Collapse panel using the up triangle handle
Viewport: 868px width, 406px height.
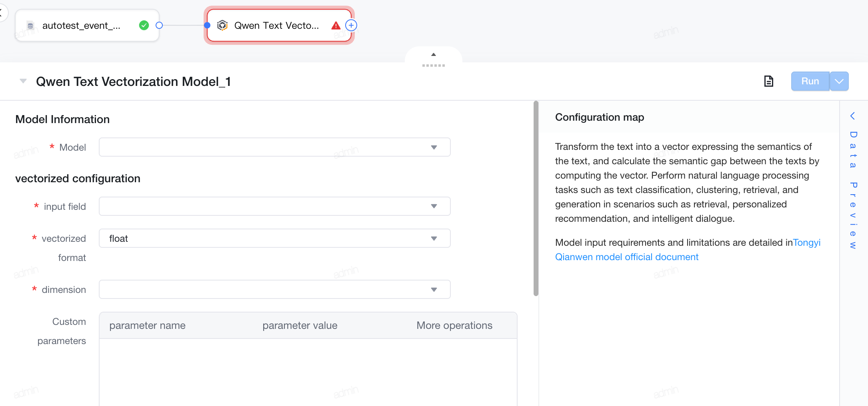coord(433,54)
